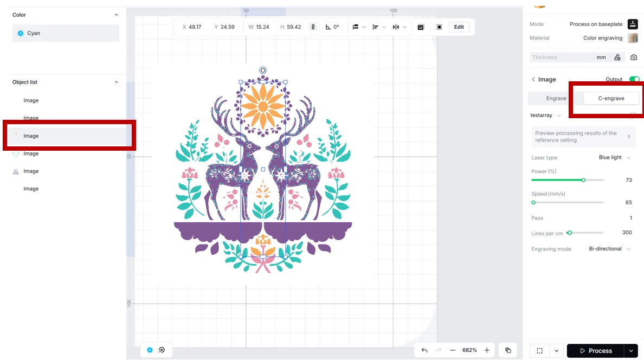This screenshot has width=644, height=360.
Task: Click the orange sun flower on canvas
Action: [x=263, y=107]
